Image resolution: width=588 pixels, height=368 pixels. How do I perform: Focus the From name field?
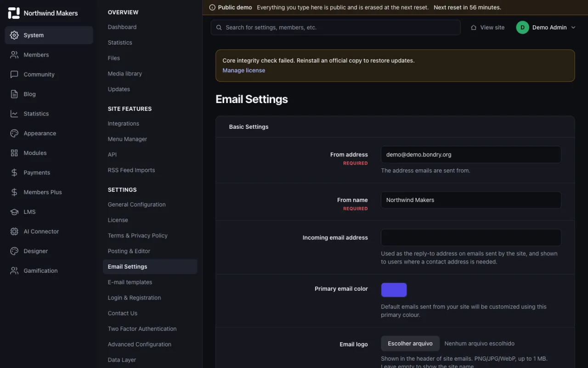coord(471,200)
